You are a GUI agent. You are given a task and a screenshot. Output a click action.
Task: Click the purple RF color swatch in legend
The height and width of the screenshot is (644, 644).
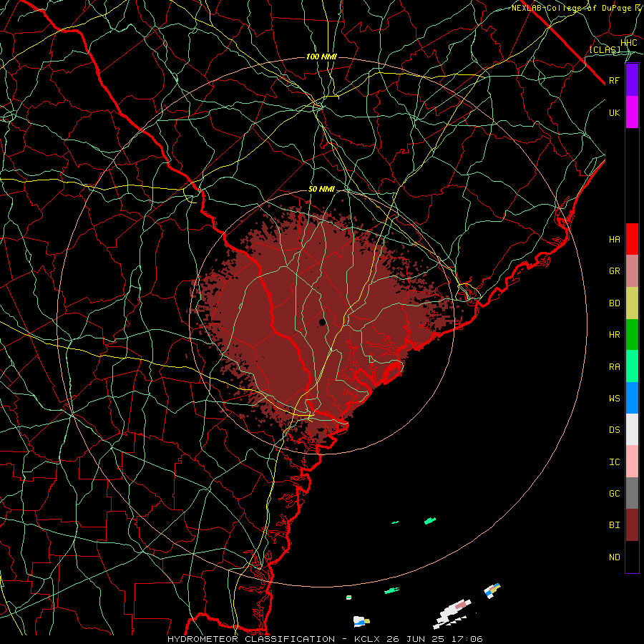tap(632, 80)
